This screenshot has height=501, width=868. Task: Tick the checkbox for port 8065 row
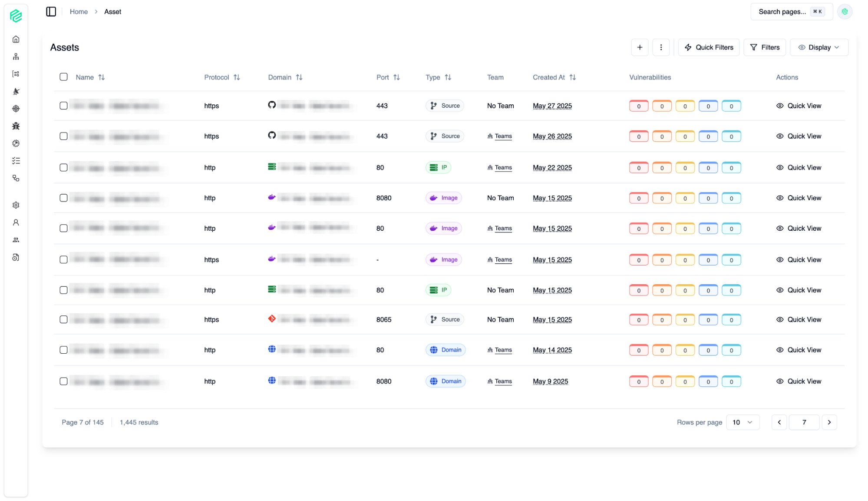pyautogui.click(x=63, y=319)
